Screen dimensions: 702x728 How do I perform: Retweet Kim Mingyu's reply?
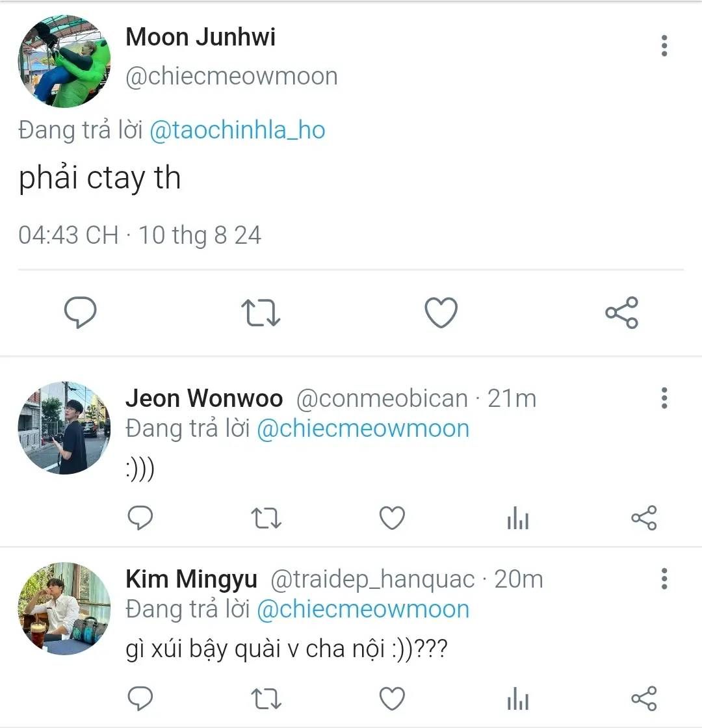pyautogui.click(x=266, y=699)
